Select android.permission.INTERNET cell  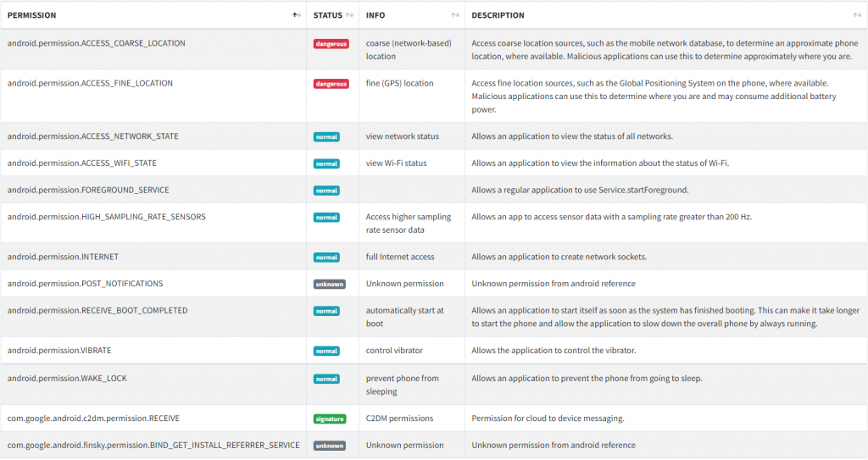coord(153,257)
